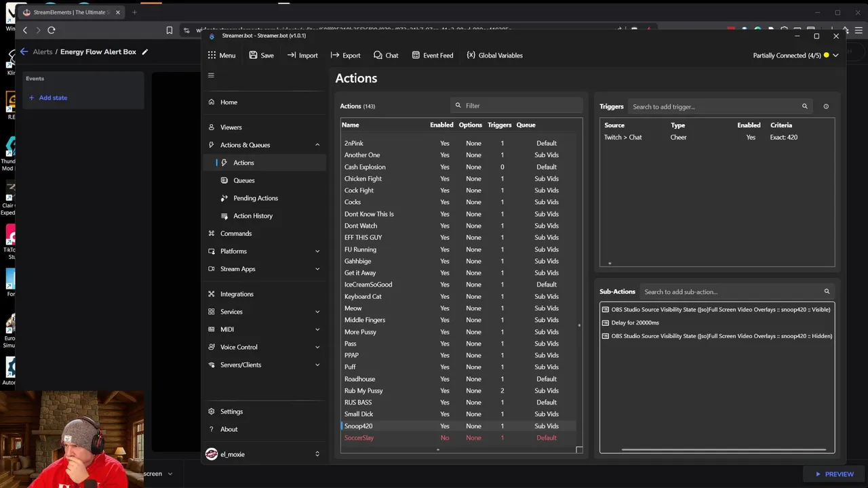Toggle the sidebar hamburger icon

[x=211, y=75]
